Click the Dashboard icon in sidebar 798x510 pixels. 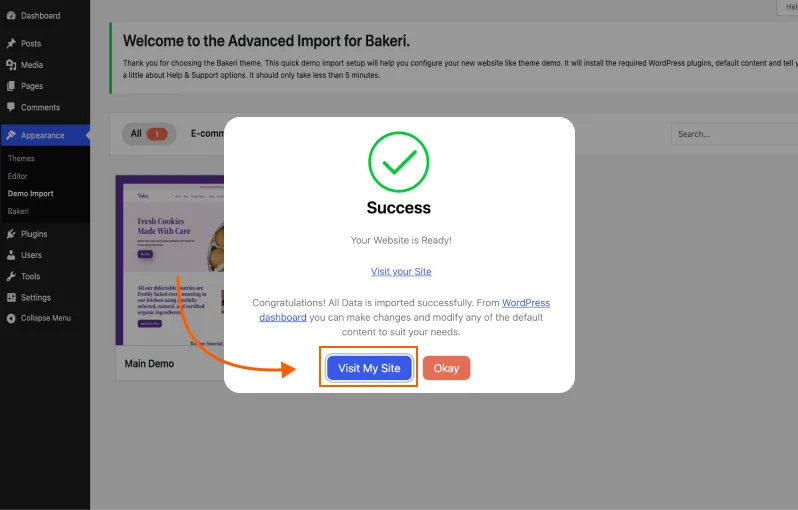11,16
